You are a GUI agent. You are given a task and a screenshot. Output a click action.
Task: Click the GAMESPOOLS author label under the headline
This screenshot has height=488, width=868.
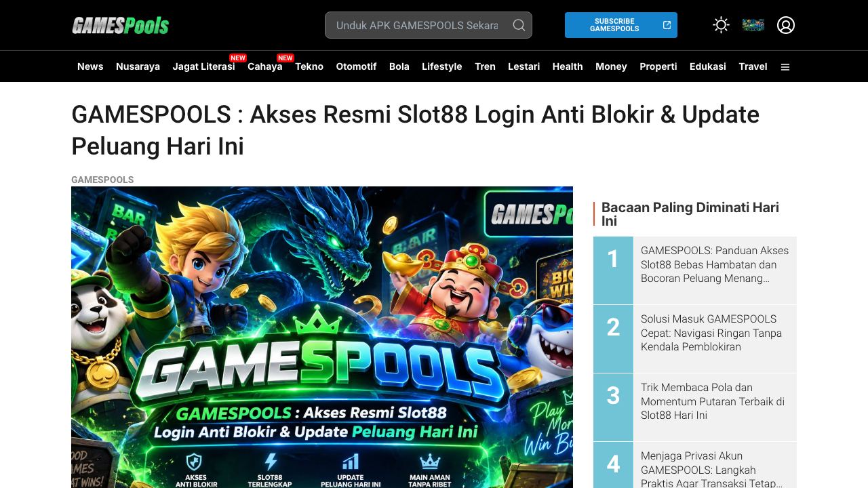(x=102, y=180)
